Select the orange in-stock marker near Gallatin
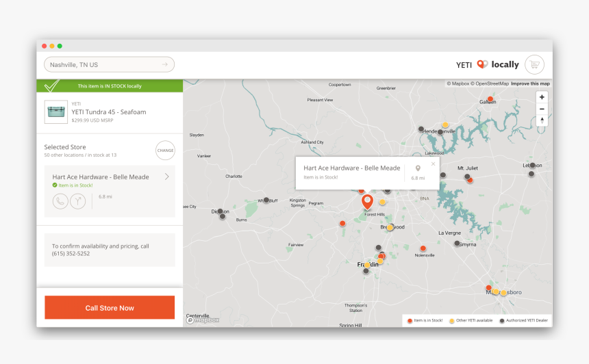The width and height of the screenshot is (589, 364). point(490,99)
